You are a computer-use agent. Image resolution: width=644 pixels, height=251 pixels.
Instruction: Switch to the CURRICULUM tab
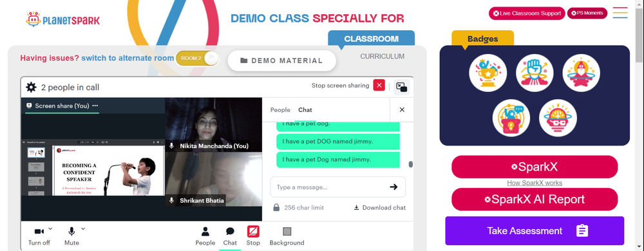click(x=382, y=57)
